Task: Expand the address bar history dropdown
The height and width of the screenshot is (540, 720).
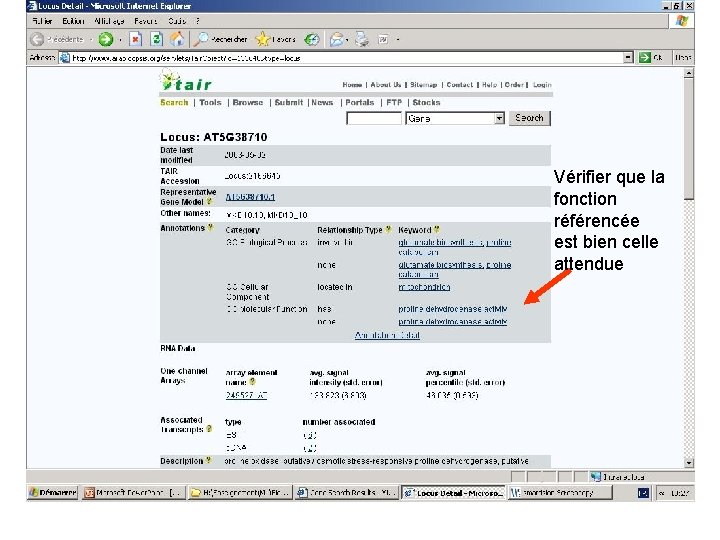Action: (628, 57)
